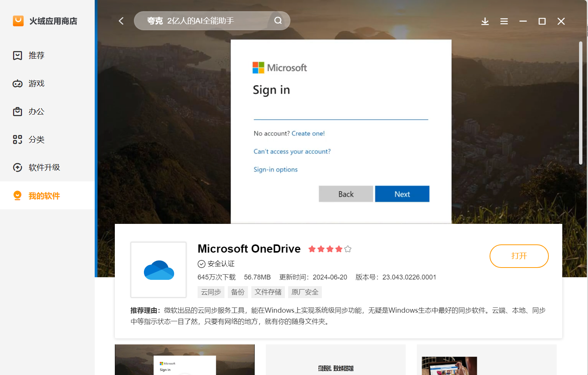Click the upgrade arrow icon beside 软件升级
Image resolution: width=588 pixels, height=375 pixels.
tap(18, 168)
